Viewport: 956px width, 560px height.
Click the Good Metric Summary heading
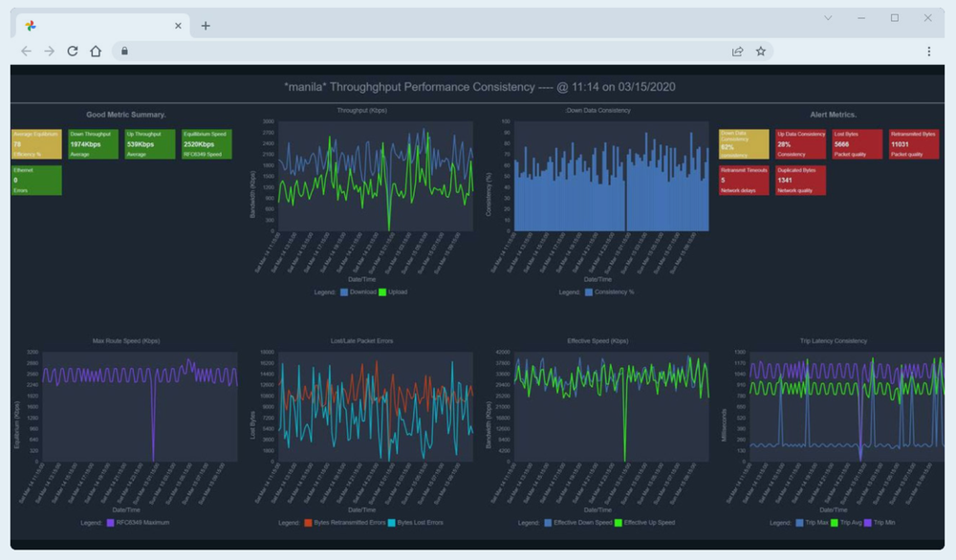pos(125,115)
